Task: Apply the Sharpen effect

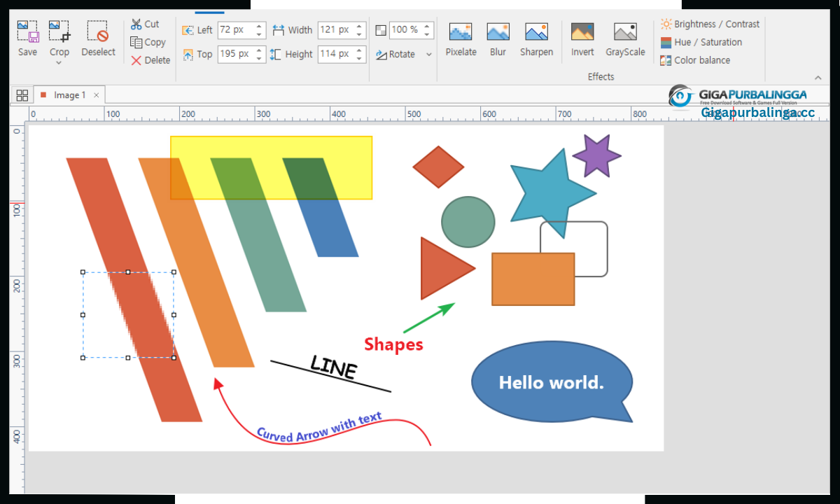Action: pyautogui.click(x=536, y=40)
